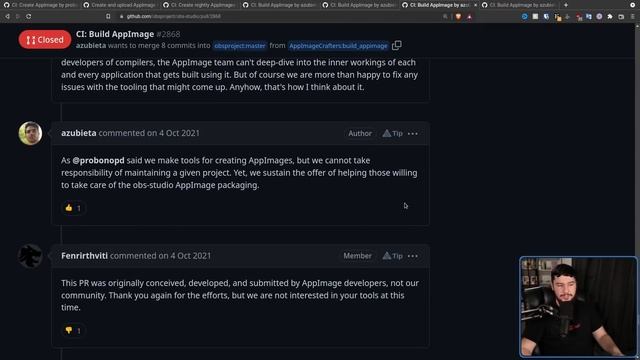Image resolution: width=640 pixels, height=360 pixels.
Task: Open Fenrirthviti's dark avatar image
Action: click(x=30, y=256)
